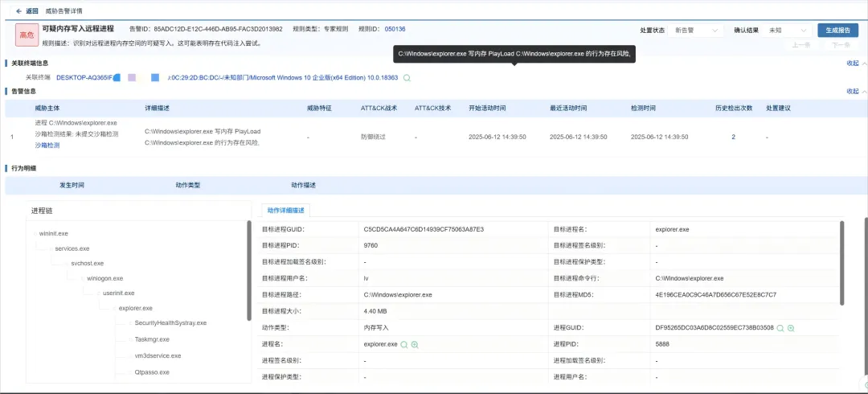Click zoom-in icon beside 进程名 explorer.exe
The width and height of the screenshot is (868, 394).
click(415, 344)
